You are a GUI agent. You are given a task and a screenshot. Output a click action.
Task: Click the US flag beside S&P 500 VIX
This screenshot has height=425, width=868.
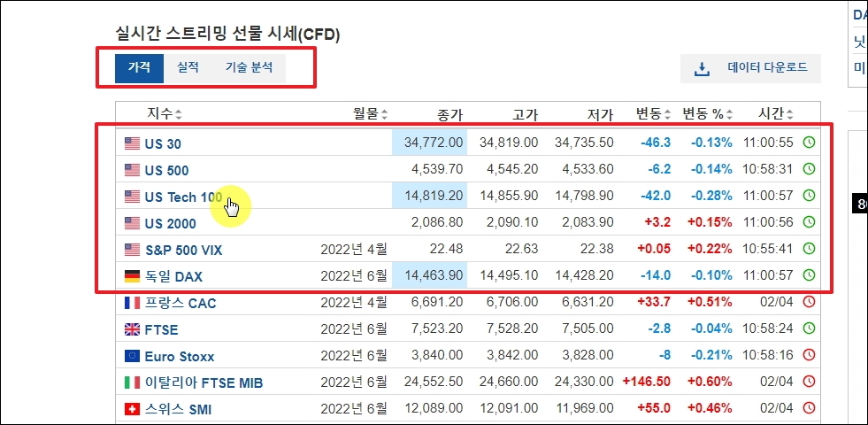132,250
